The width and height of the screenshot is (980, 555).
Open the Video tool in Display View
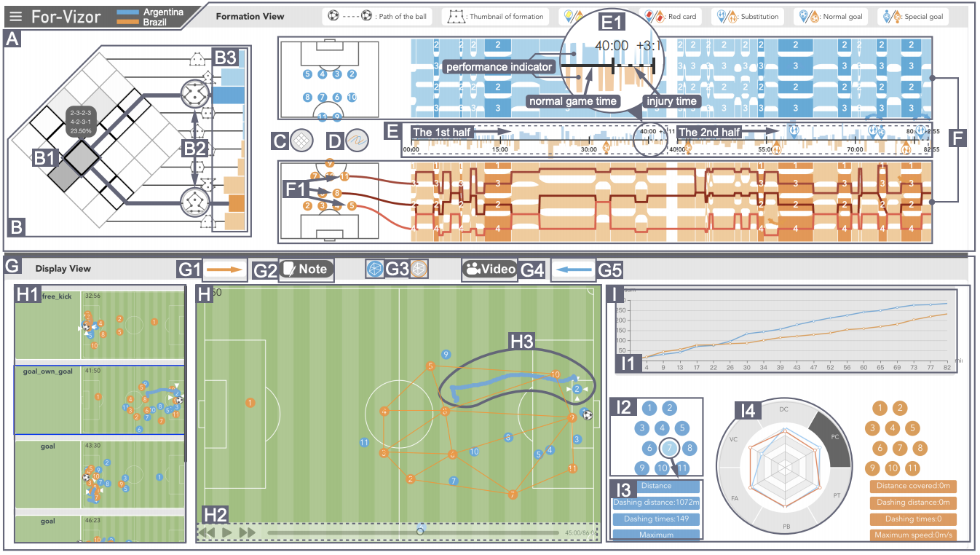[x=489, y=269]
